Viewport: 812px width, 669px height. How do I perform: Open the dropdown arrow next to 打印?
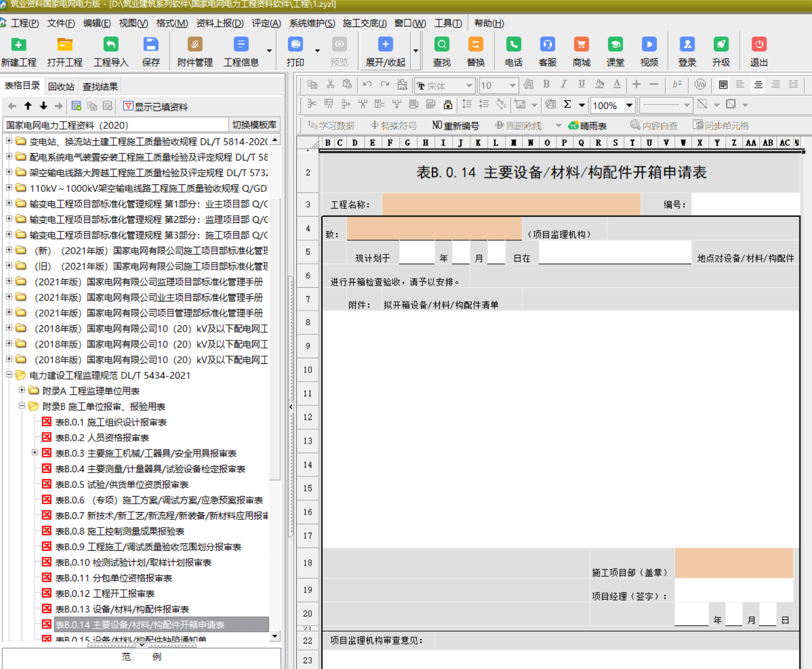click(317, 51)
